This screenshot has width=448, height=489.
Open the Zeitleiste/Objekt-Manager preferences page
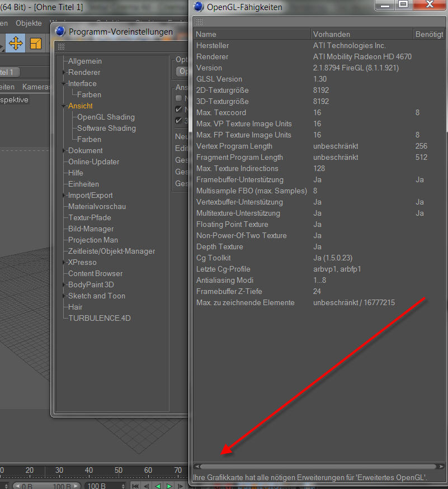111,251
